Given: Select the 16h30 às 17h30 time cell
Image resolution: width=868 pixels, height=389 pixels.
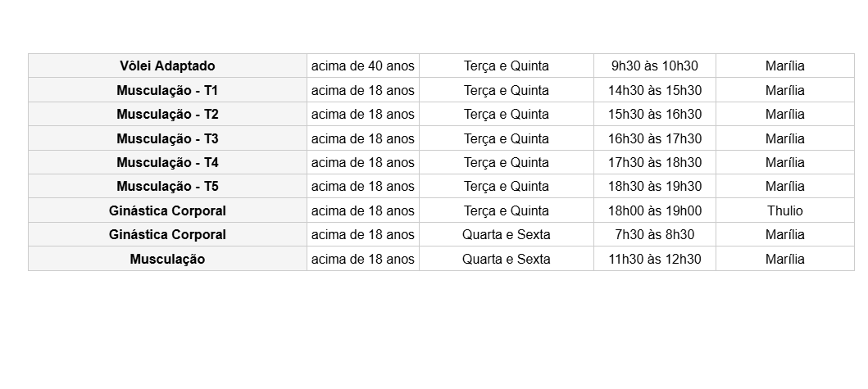Looking at the screenshot, I should click(654, 138).
